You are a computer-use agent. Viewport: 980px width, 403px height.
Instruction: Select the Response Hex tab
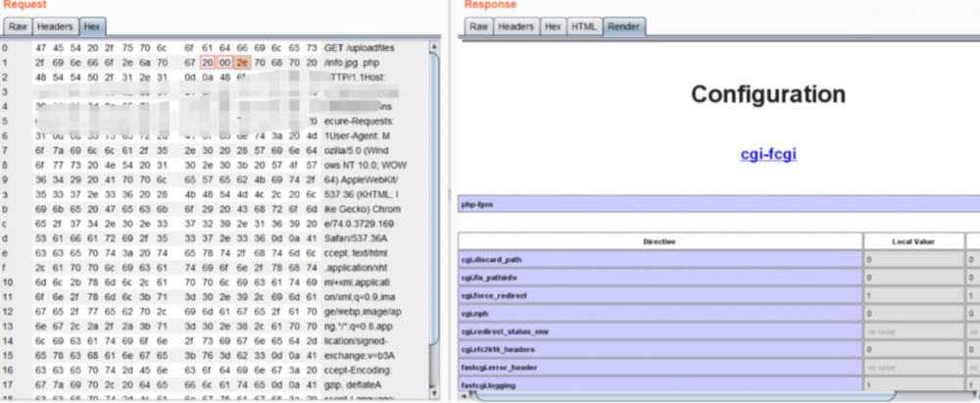553,26
